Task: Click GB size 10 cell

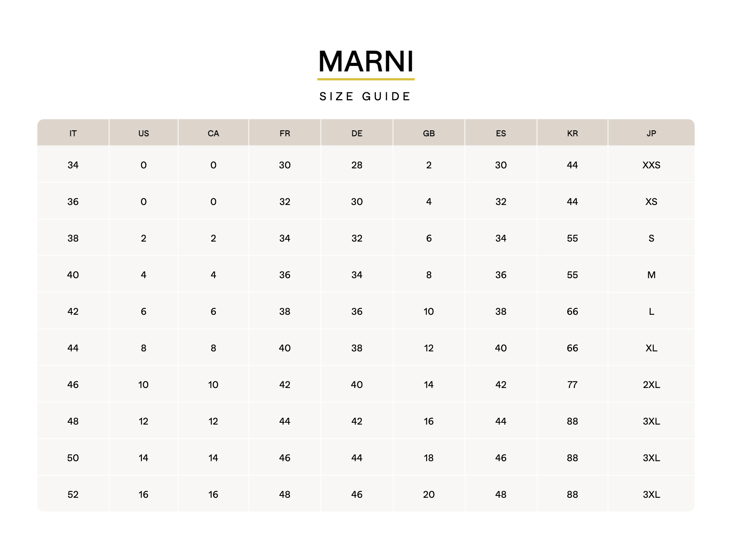Action: coord(429,311)
